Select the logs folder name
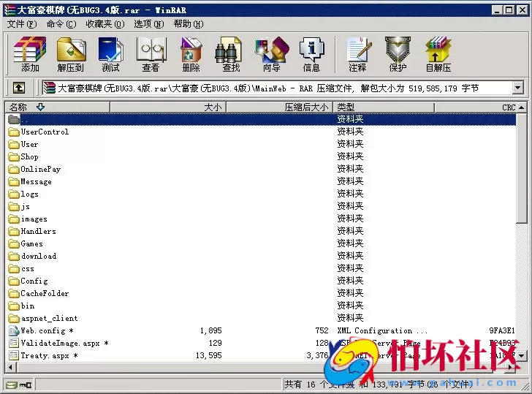532x394 pixels. pos(30,194)
